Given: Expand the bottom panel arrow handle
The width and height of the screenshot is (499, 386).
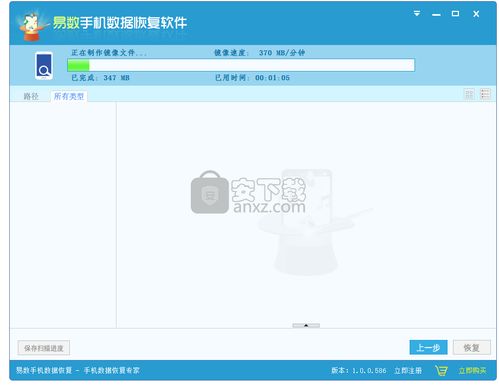Looking at the screenshot, I should point(306,325).
